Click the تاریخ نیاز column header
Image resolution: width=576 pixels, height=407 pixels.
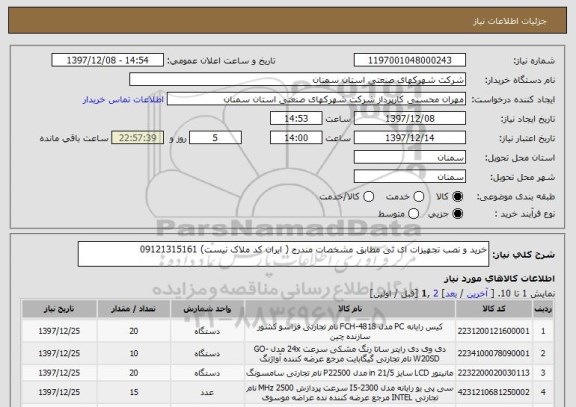point(59,309)
